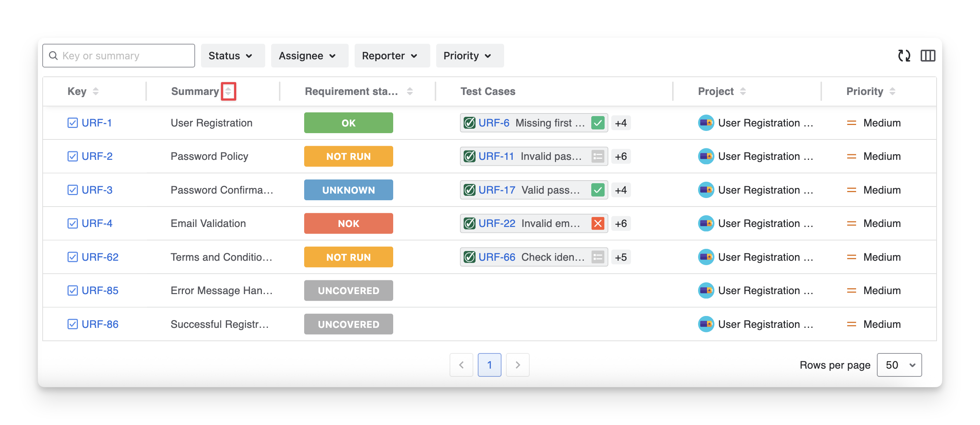Expand the Assignee filter dropdown

(x=309, y=56)
